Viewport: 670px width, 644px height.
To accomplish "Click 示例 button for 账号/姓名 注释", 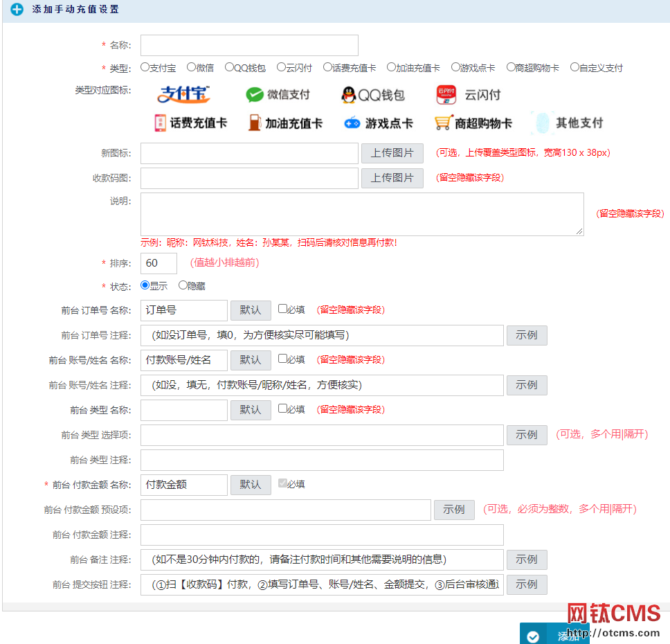I will 527,385.
